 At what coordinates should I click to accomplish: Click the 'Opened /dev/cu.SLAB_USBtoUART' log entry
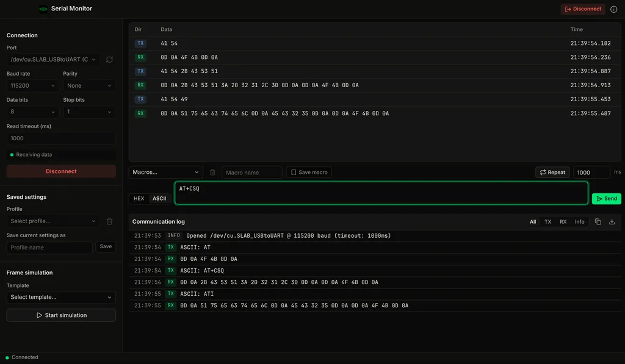pos(375,236)
